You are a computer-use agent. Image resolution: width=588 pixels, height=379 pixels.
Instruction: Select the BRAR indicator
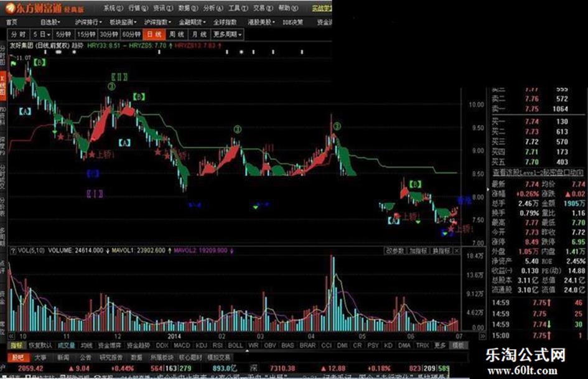[x=307, y=345]
